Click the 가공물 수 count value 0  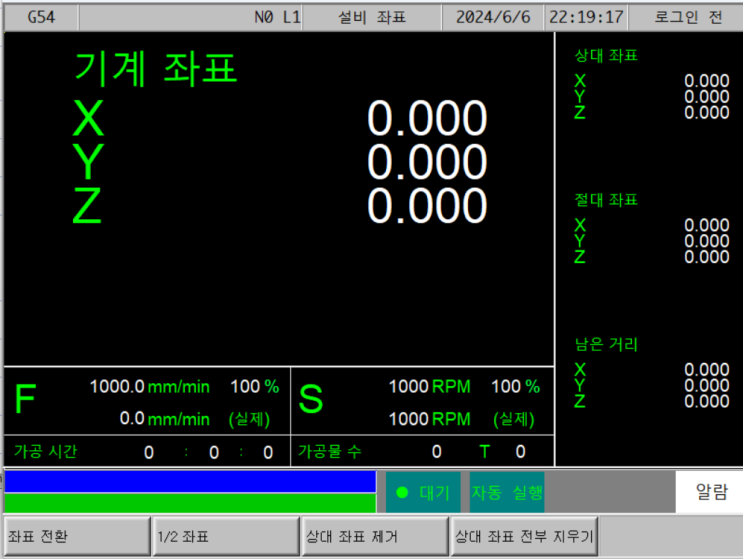pyautogui.click(x=436, y=451)
